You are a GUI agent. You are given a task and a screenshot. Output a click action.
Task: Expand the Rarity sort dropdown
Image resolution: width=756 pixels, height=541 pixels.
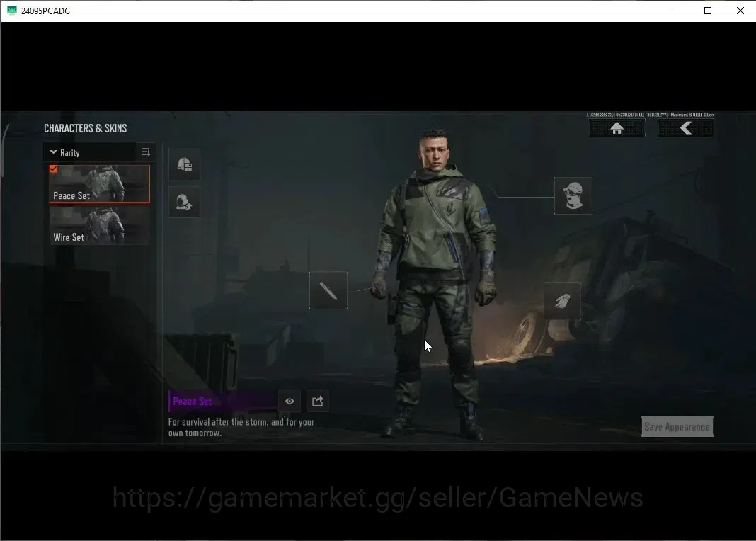tap(90, 152)
